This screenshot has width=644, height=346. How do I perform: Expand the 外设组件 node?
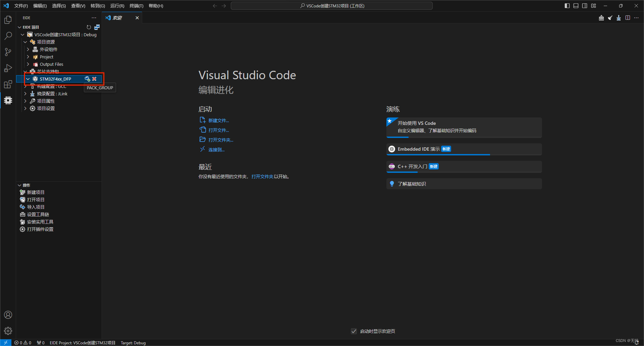(x=28, y=49)
